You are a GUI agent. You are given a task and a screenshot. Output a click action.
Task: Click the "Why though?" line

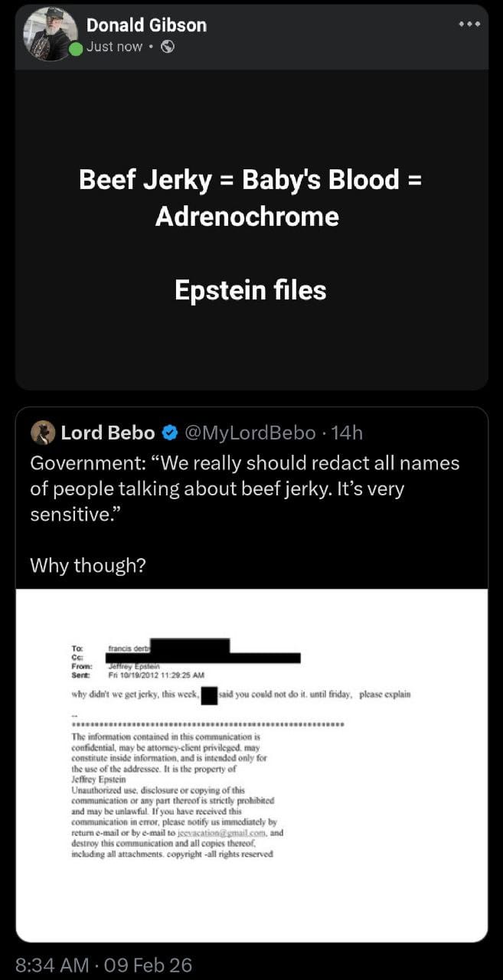[88, 565]
